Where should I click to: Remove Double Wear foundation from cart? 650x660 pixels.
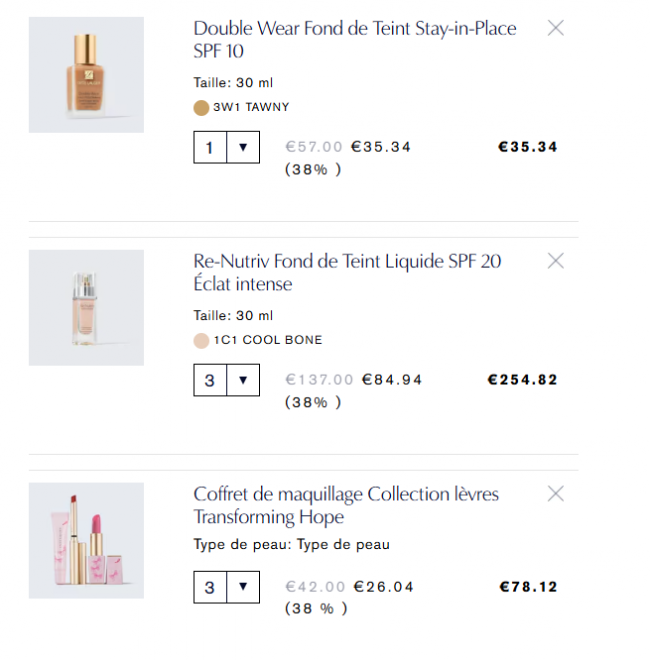[556, 28]
